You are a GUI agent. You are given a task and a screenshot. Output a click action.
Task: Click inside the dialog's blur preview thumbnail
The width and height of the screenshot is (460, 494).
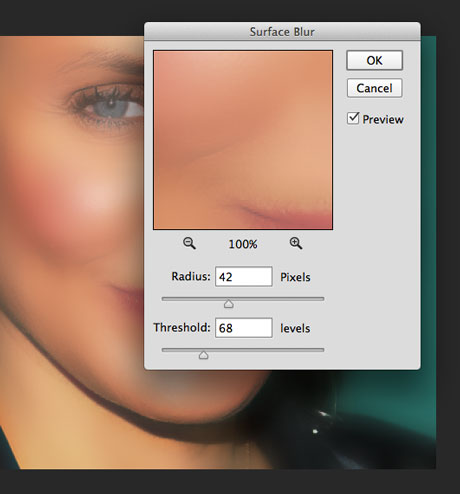pos(243,140)
